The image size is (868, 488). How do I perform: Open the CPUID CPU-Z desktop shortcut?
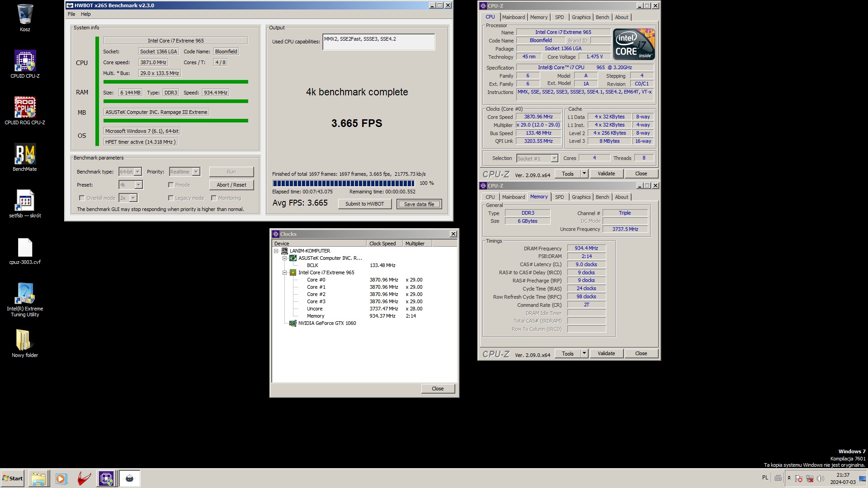(x=25, y=61)
